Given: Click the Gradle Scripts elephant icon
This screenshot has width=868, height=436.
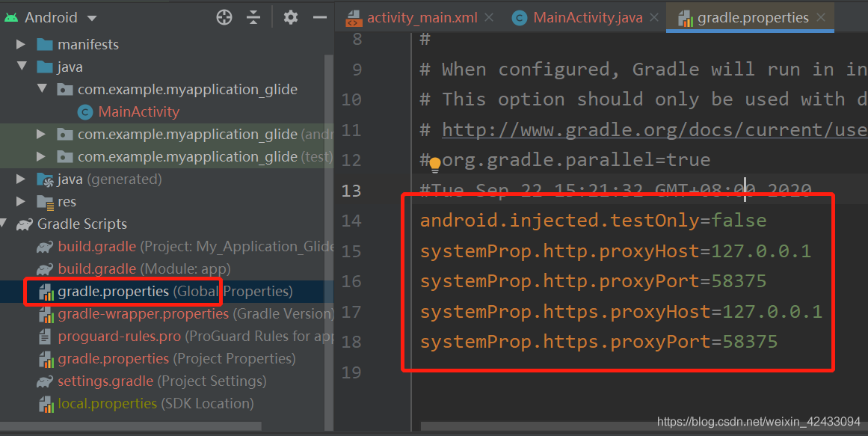Looking at the screenshot, I should click(25, 224).
